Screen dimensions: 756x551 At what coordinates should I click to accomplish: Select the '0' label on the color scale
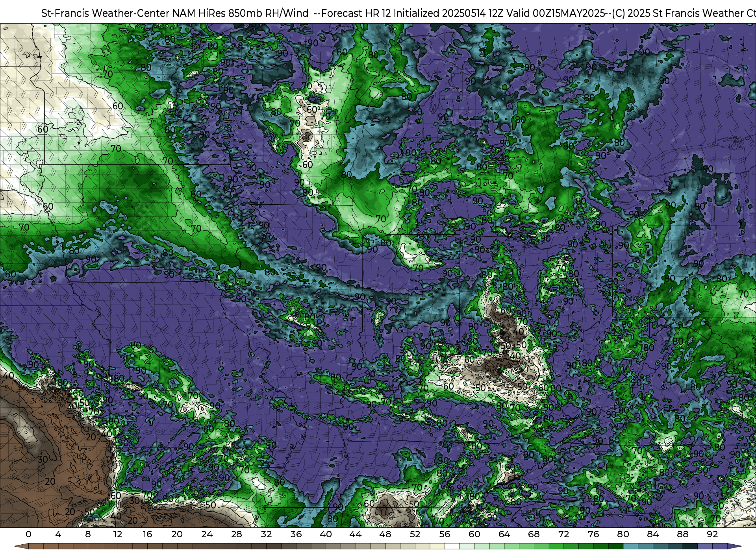(x=28, y=534)
